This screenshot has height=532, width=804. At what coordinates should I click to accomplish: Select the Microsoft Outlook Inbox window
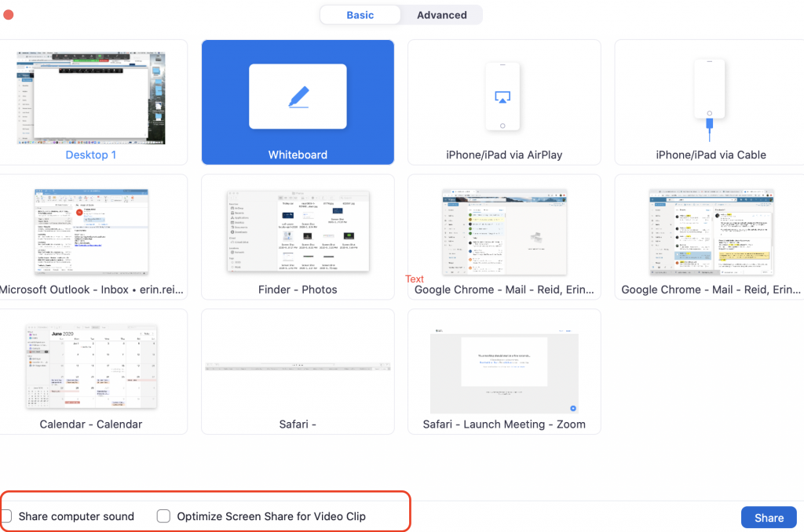point(91,237)
